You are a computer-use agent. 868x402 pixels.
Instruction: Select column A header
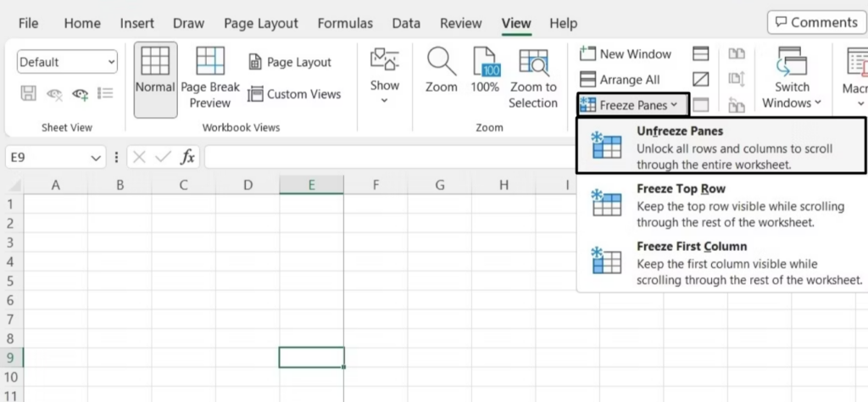click(55, 185)
